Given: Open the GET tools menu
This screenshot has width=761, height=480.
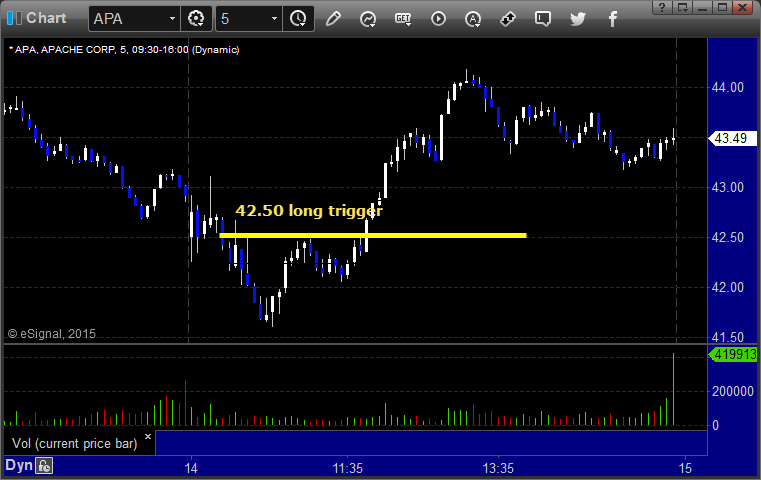Looking at the screenshot, I should [x=403, y=19].
